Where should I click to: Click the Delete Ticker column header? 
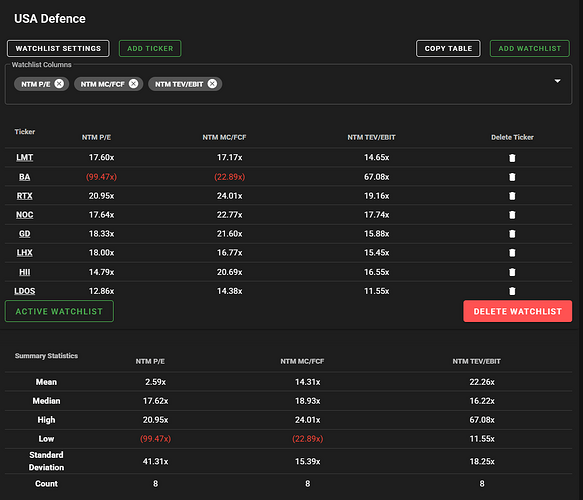pyautogui.click(x=512, y=137)
